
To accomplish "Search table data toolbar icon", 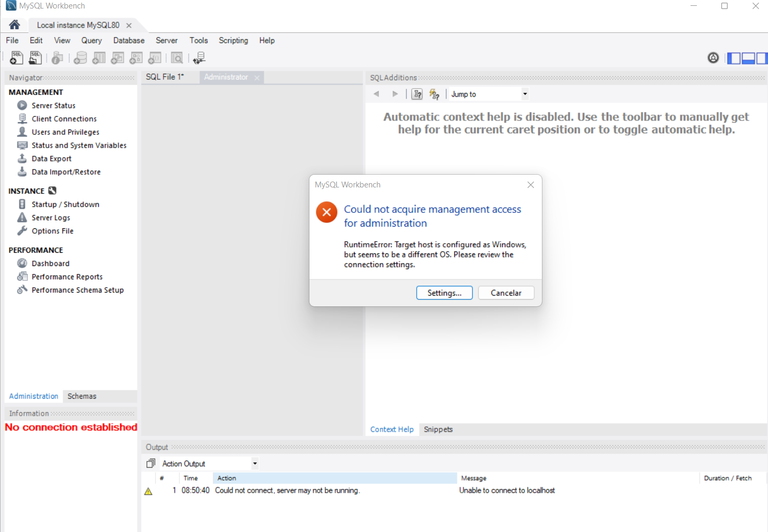I will click(x=177, y=58).
